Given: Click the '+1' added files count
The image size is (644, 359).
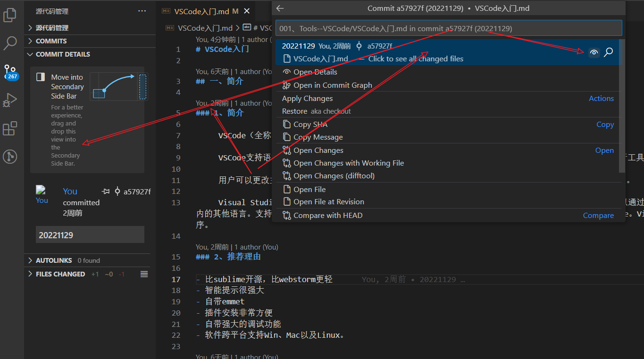Looking at the screenshot, I should tap(95, 274).
